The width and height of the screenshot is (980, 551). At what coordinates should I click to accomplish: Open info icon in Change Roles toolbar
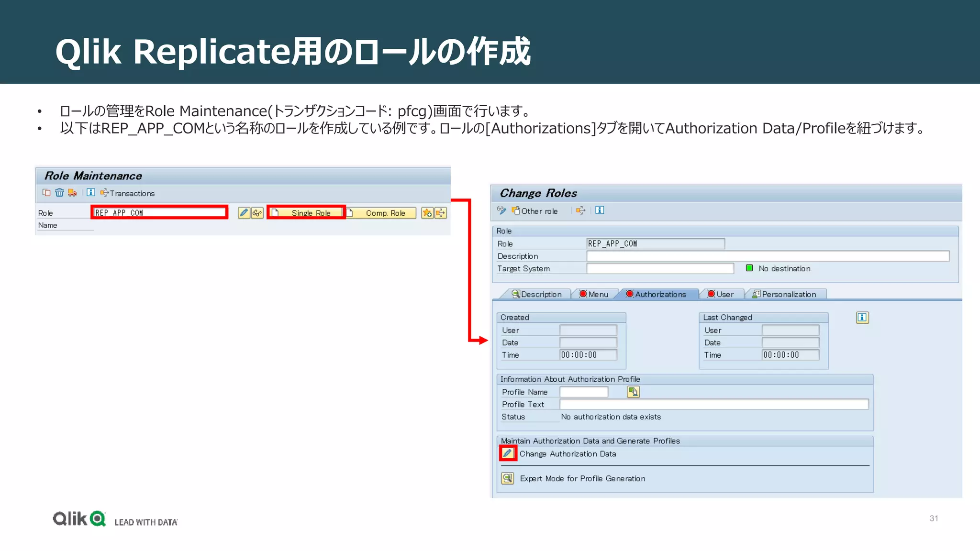tap(600, 210)
